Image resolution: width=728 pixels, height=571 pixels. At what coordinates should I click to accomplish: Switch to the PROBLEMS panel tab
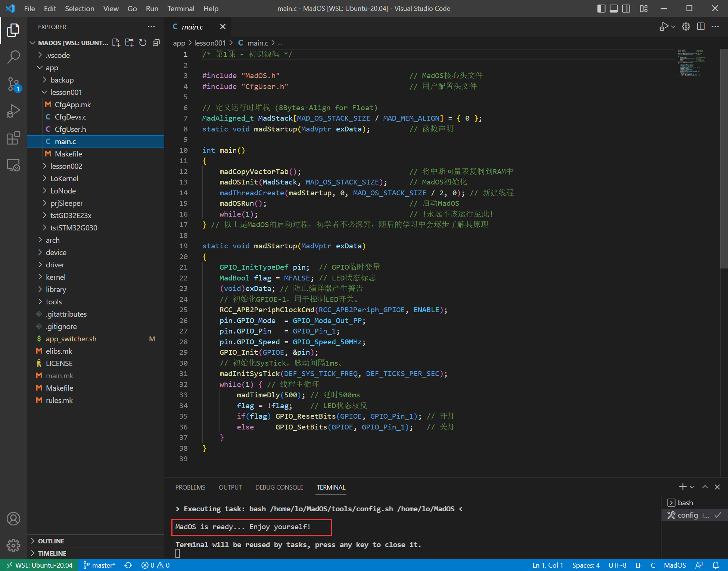(190, 487)
